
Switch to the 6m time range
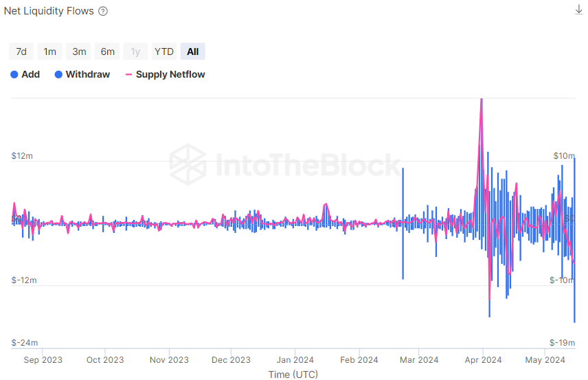pos(108,52)
